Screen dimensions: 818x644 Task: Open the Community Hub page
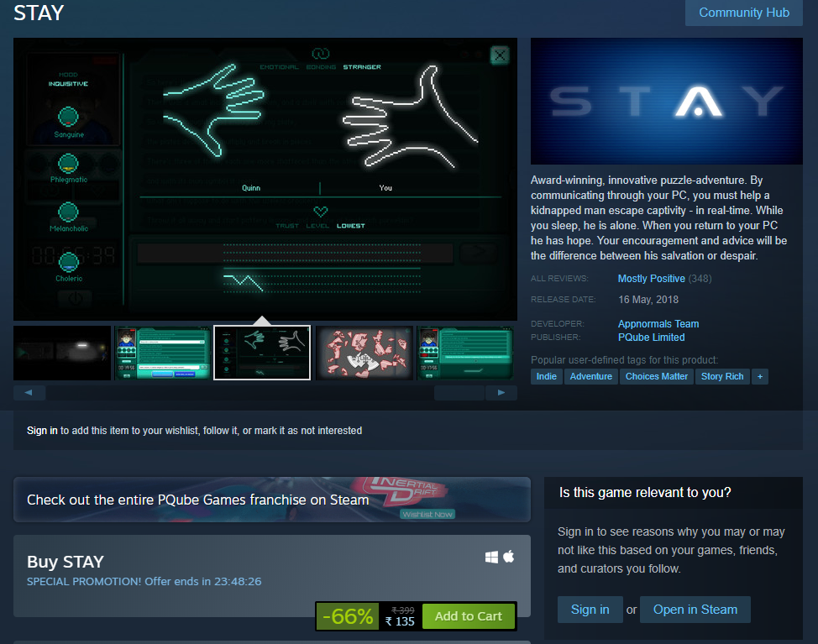coord(743,13)
